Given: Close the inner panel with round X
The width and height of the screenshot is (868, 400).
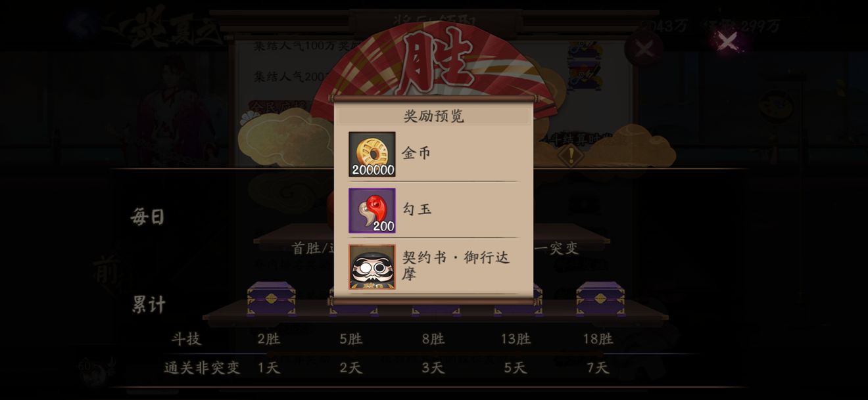Looking at the screenshot, I should [644, 49].
